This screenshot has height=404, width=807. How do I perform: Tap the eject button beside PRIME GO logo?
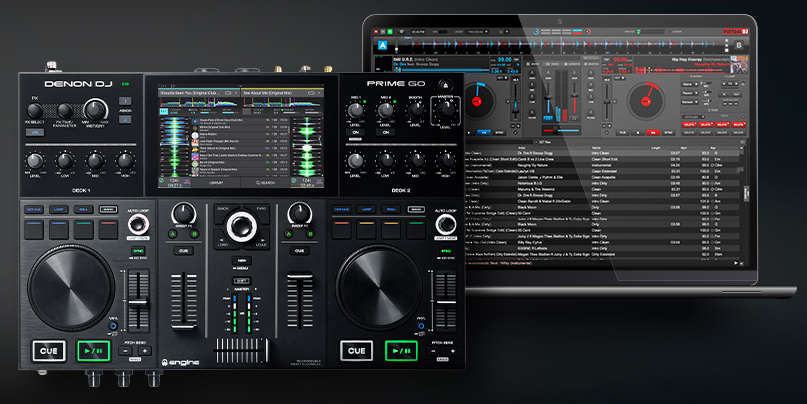pos(445,85)
